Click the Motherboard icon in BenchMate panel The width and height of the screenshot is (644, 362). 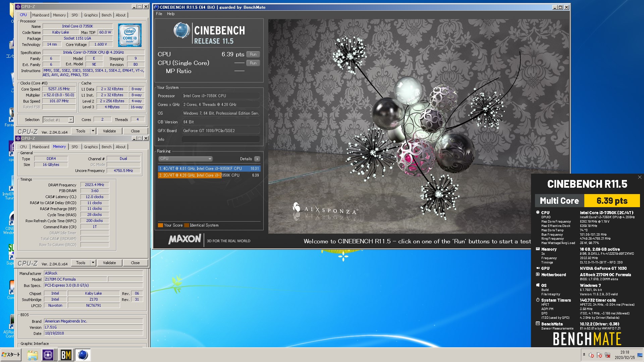[x=538, y=275]
